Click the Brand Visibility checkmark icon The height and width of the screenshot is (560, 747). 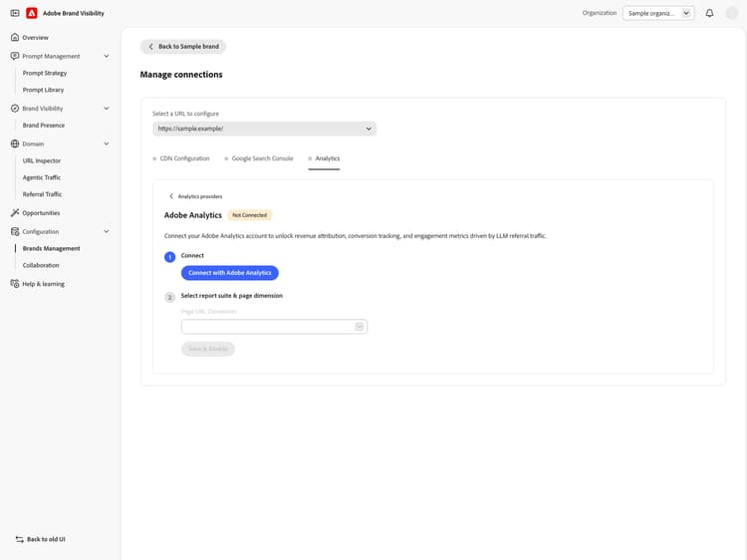point(15,109)
